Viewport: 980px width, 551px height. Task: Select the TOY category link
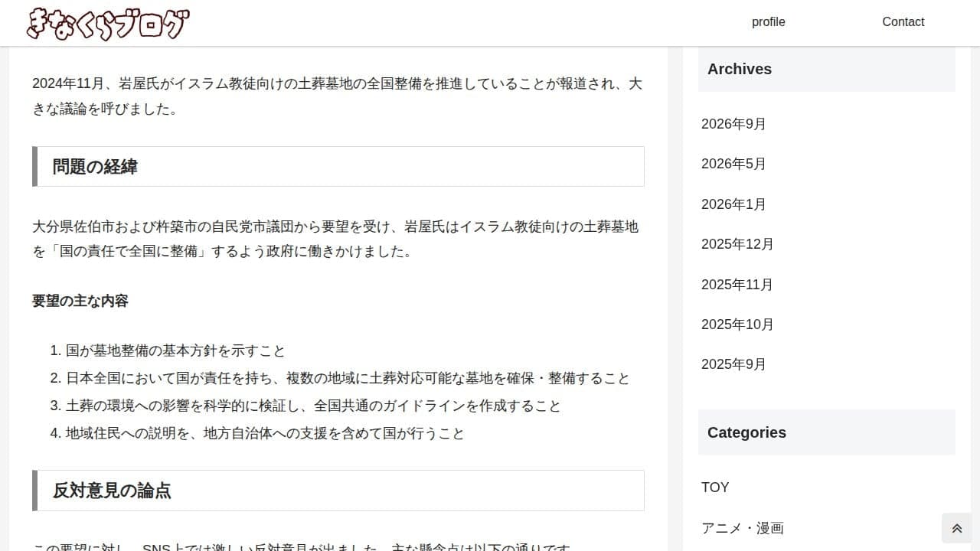715,487
